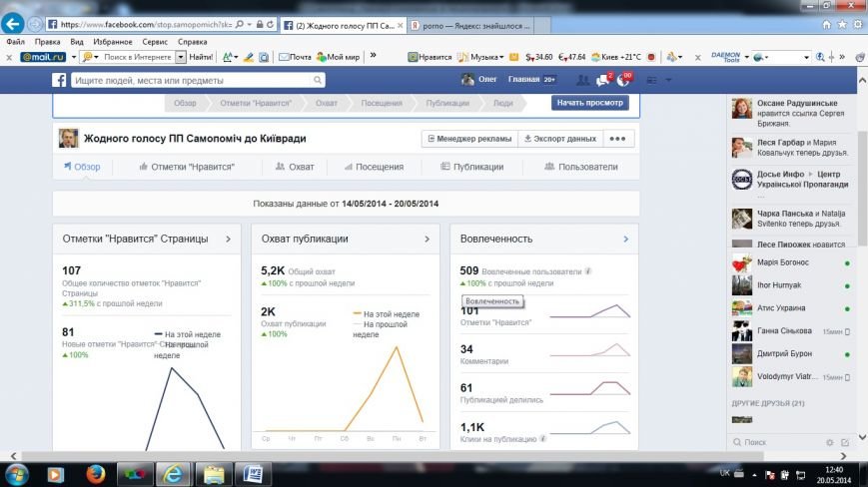Open Facebook notifications globe icon
The width and height of the screenshot is (868, 487).
coord(623,80)
